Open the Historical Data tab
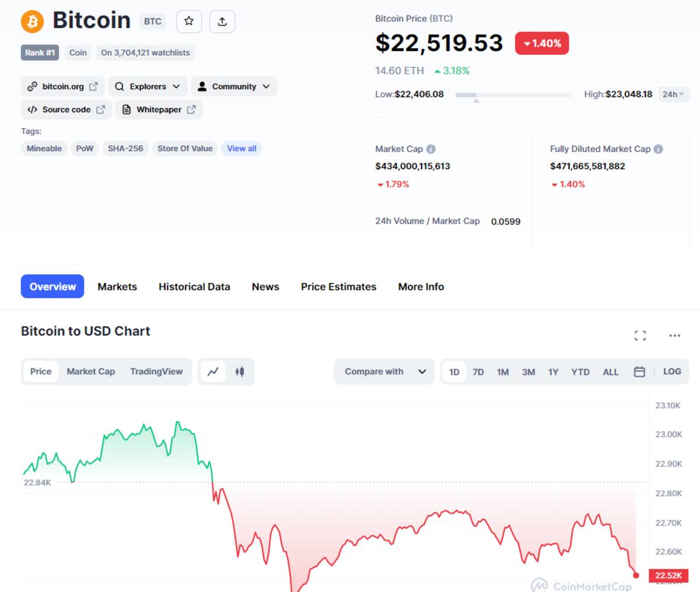This screenshot has height=592, width=700. pos(194,287)
